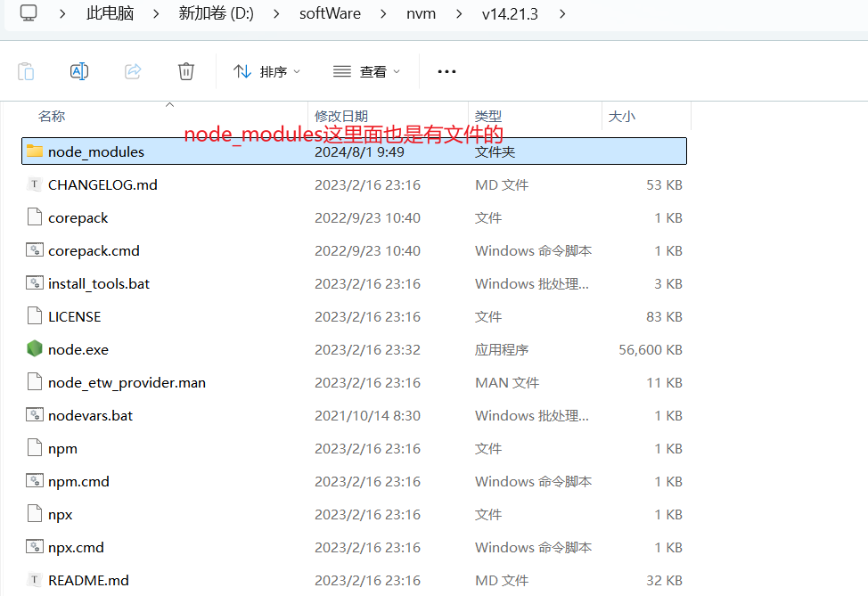Click the green node.exe application icon

(35, 349)
